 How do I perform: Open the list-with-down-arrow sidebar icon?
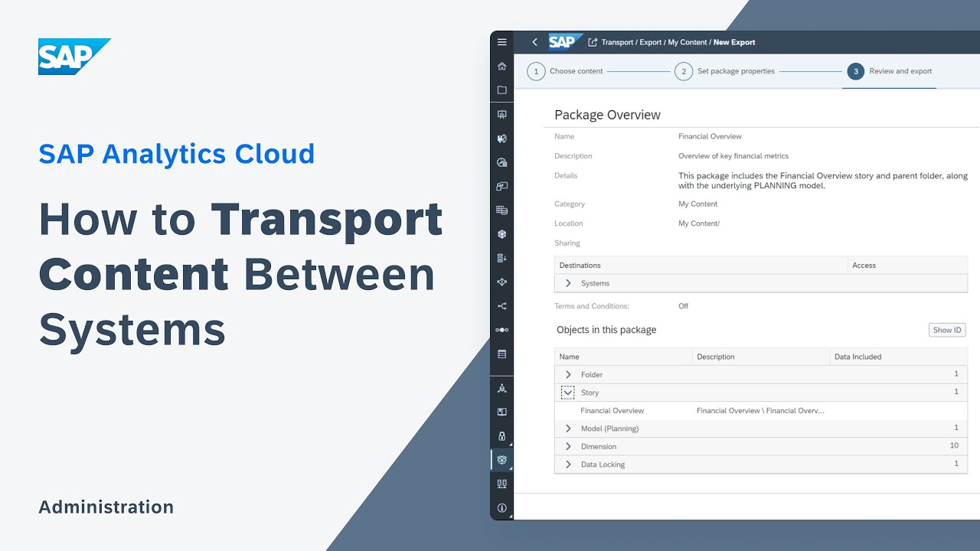point(501,258)
